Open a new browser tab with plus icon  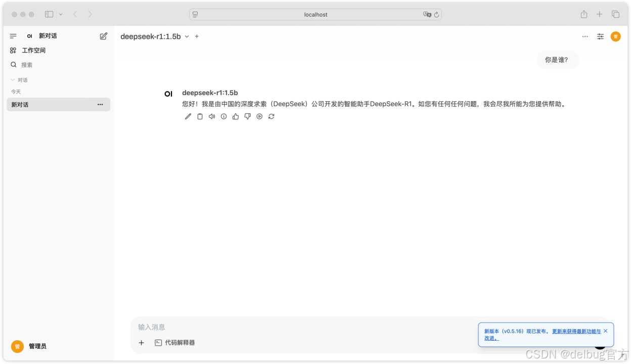tap(600, 14)
